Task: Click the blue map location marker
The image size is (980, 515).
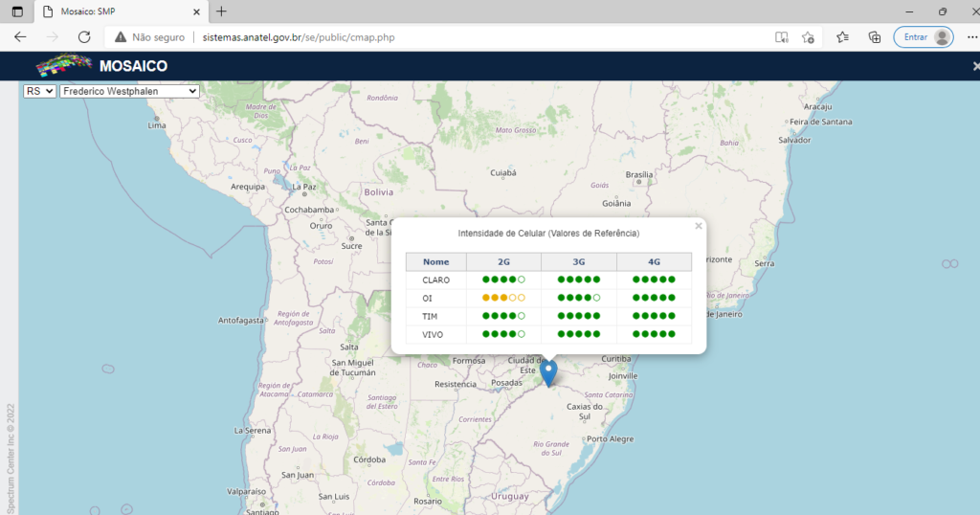Action: tap(548, 373)
